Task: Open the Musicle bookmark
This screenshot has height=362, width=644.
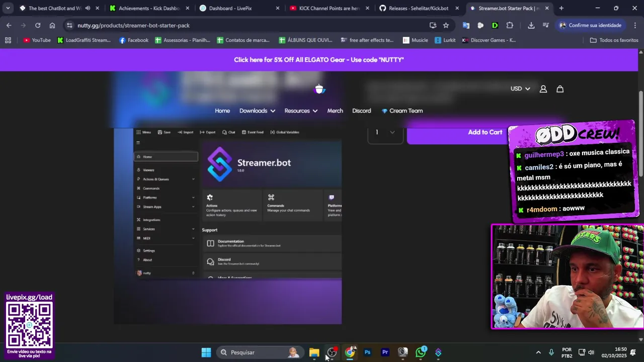Action: pyautogui.click(x=416, y=40)
